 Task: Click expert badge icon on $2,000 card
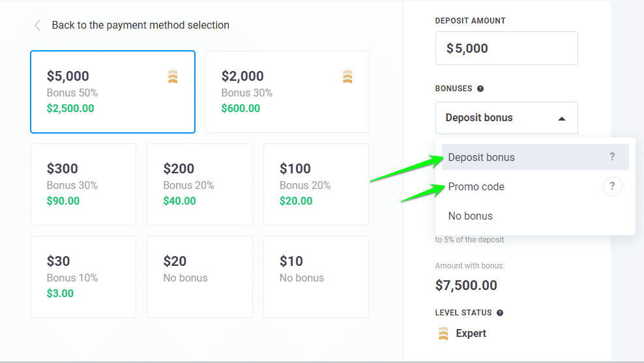point(347,77)
